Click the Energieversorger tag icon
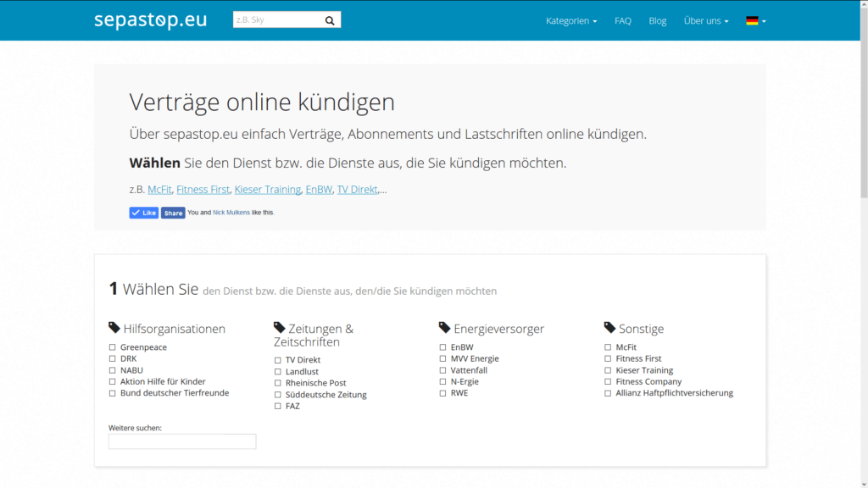Viewport: 868px width, 488px height. tap(444, 328)
